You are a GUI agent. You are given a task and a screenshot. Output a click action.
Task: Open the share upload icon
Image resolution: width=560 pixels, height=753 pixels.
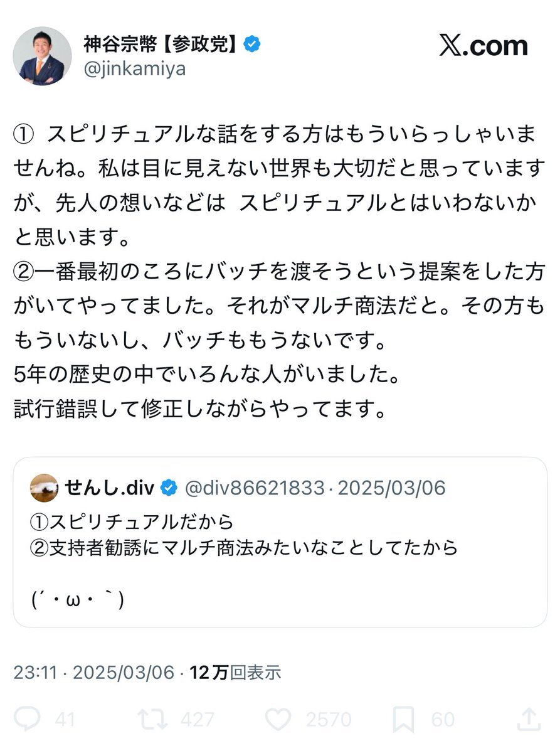coord(529,718)
